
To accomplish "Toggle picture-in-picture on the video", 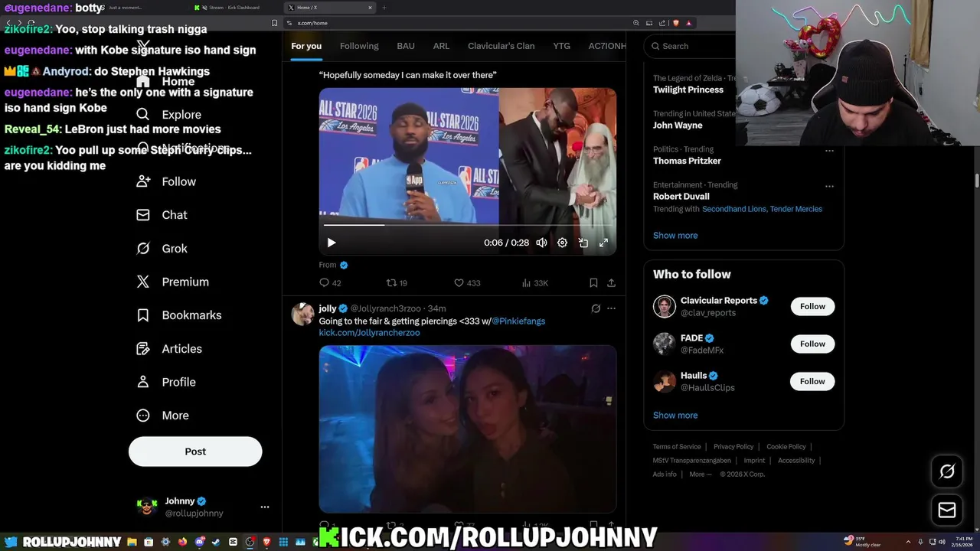I will point(583,243).
